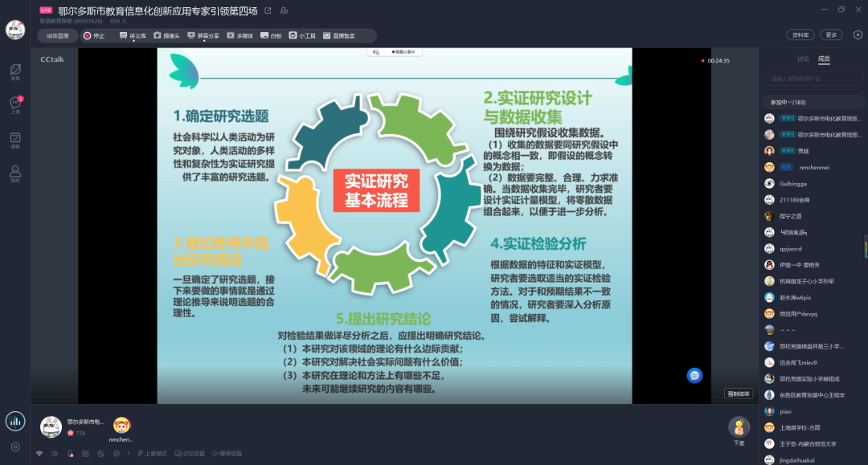
Task: Click the invite members icon beside title
Action: [x=284, y=10]
